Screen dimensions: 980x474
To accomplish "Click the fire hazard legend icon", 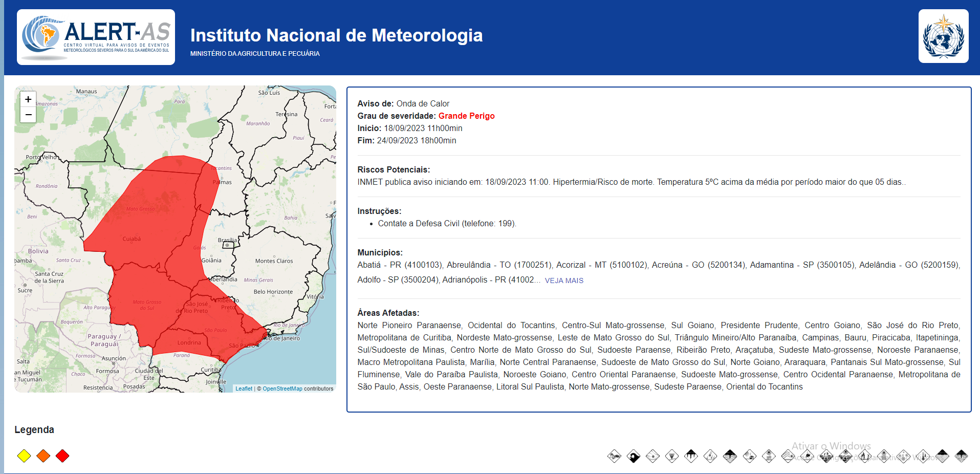I will coord(865,456).
